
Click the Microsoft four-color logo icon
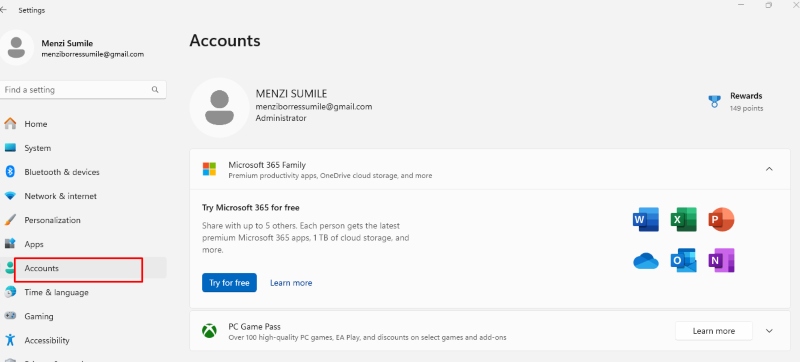tap(209, 169)
